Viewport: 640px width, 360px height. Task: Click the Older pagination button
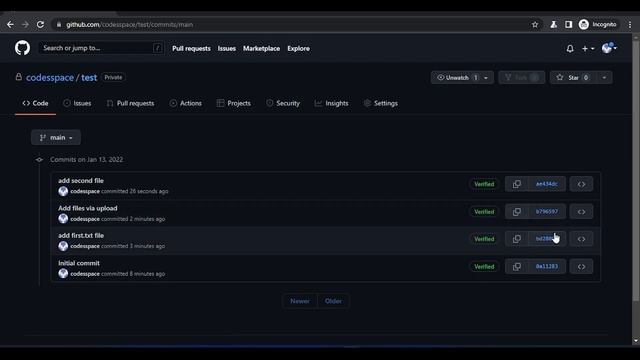coord(333,301)
